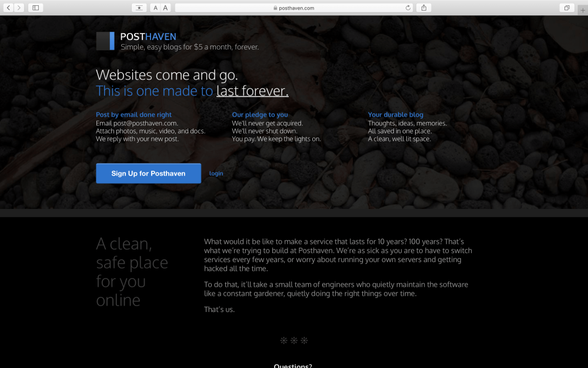The image size is (588, 368).
Task: Click the posthaven.com address bar
Action: (x=293, y=8)
